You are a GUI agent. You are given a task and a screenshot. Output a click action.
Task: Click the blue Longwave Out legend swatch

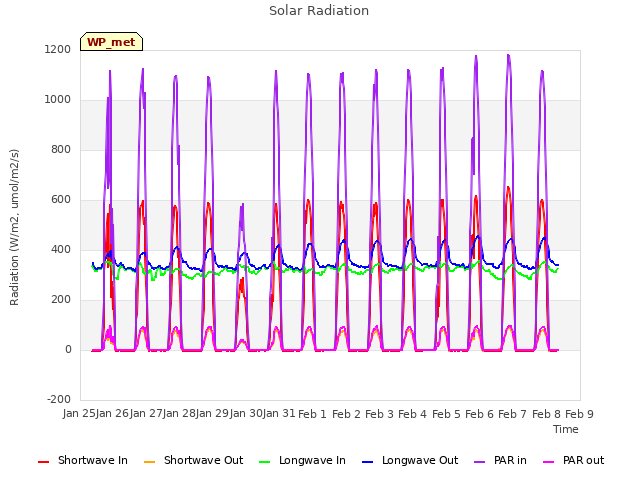click(368, 462)
